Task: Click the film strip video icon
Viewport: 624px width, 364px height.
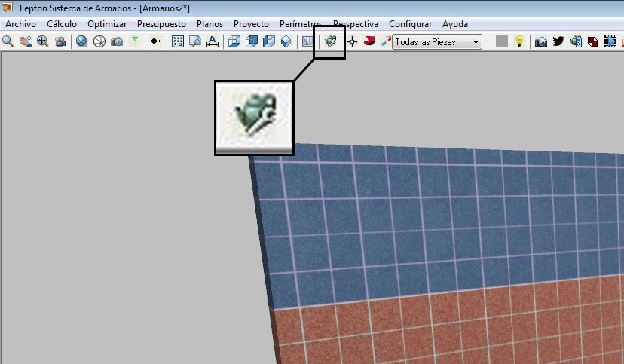Action: 610,41
